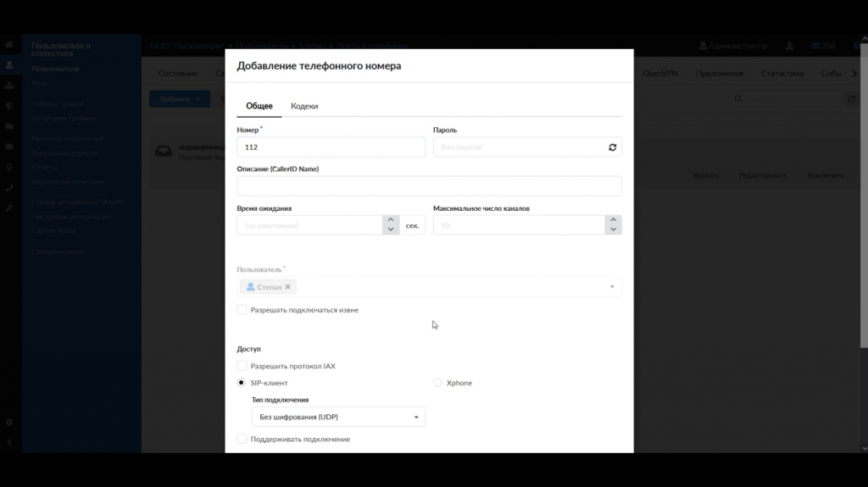Screen dimensions: 868x487
Task: Increase the Время ожидания value
Action: (391, 220)
